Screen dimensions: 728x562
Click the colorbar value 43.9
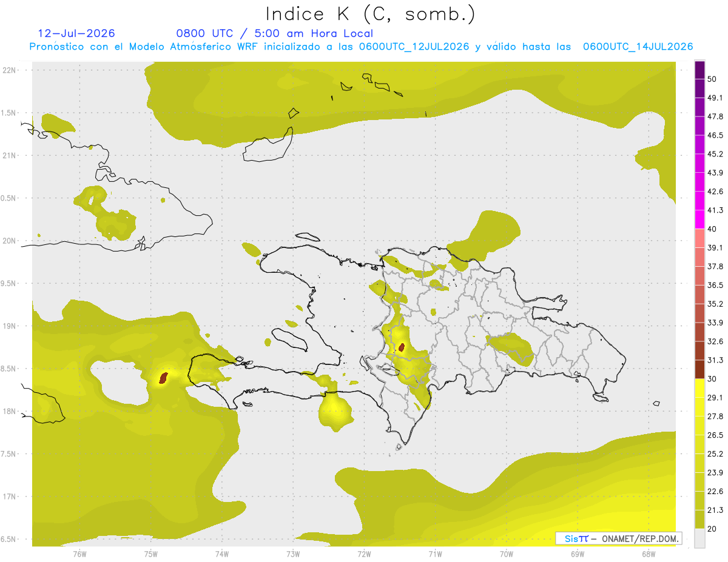(x=715, y=173)
